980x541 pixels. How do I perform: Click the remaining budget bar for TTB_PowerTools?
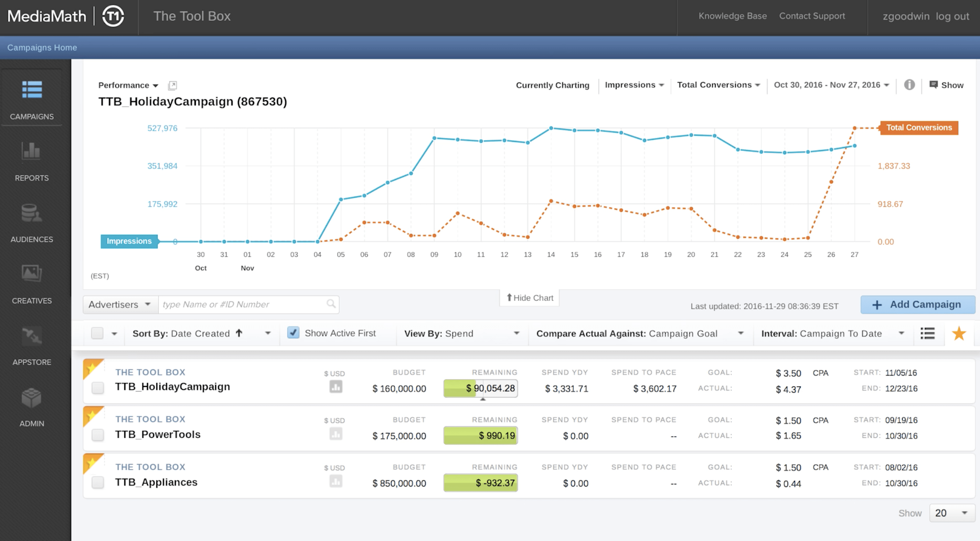click(x=480, y=436)
